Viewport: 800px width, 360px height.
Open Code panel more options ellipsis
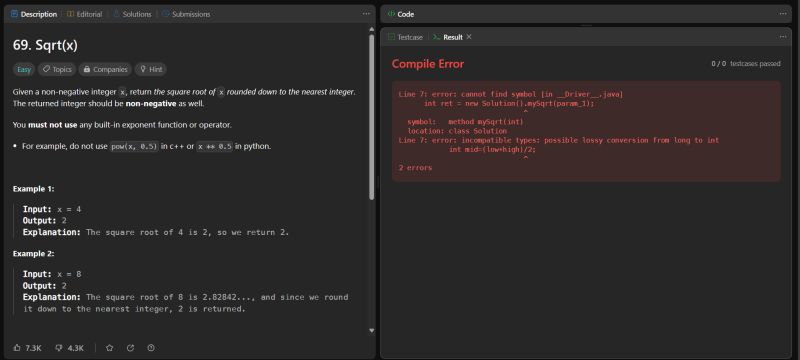point(783,14)
